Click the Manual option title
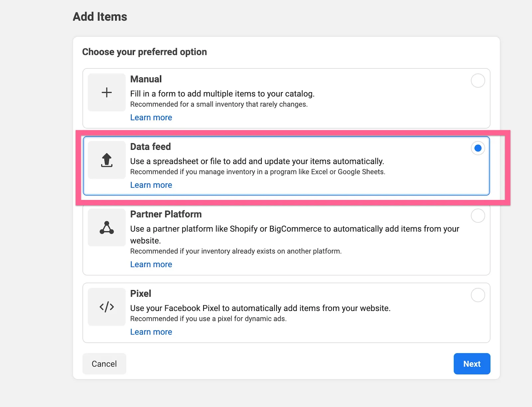The image size is (532, 407). click(146, 79)
